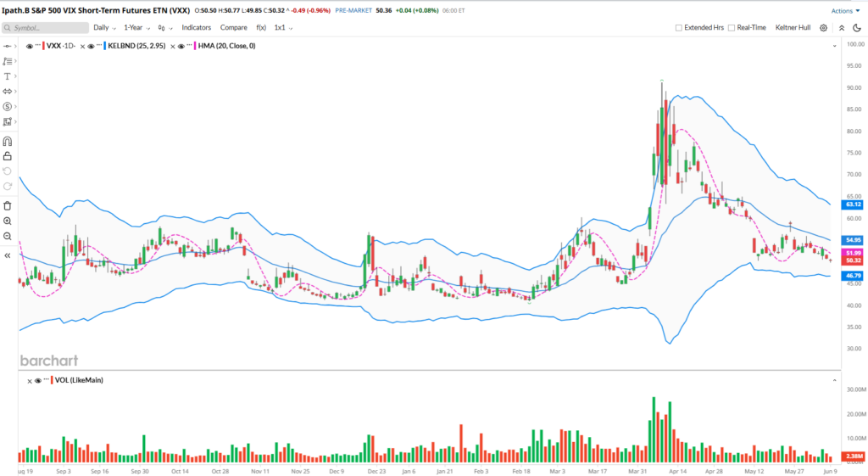The height and width of the screenshot is (476, 868).
Task: Select the text annotation tool
Action: click(x=8, y=76)
